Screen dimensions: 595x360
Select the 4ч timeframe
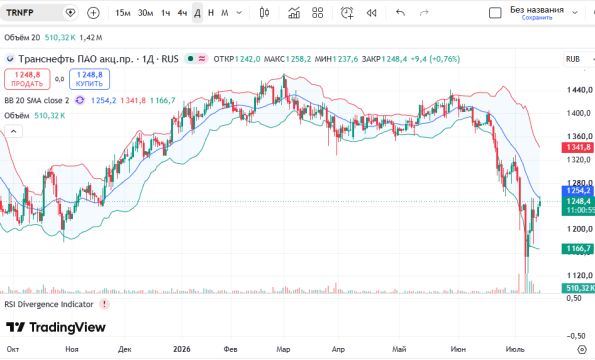182,13
